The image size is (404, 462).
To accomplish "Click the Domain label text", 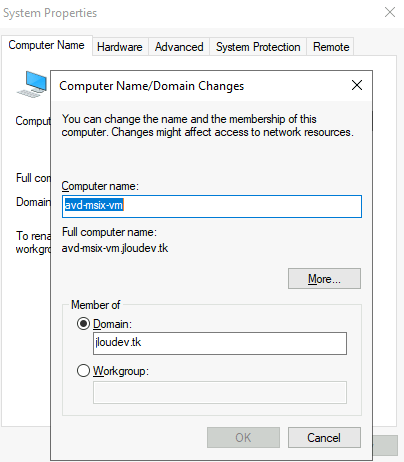I will (112, 324).
